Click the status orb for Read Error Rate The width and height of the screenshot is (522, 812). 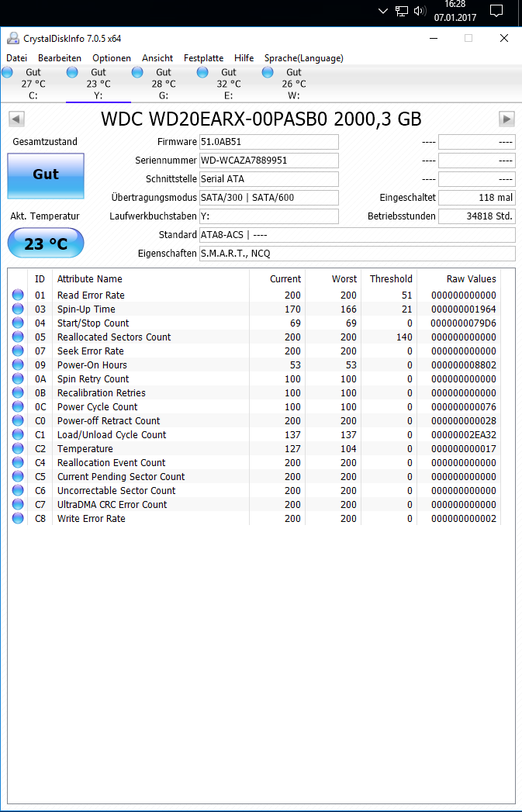click(18, 295)
